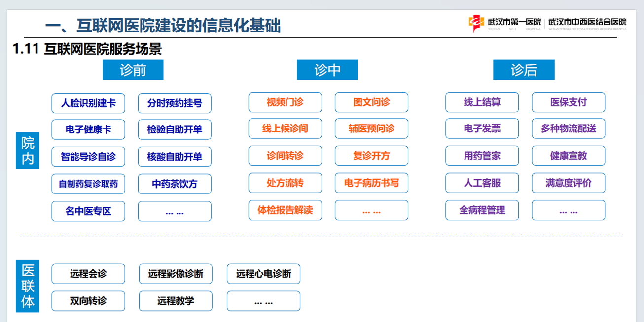Click the 图文问诊 box

click(x=371, y=102)
